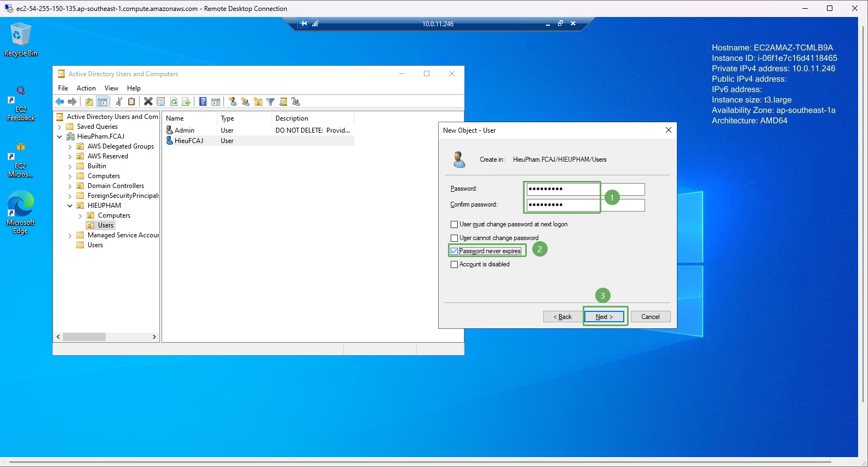The width and height of the screenshot is (868, 467).
Task: Click the blue Back arrow in ADUC toolbar
Action: [60, 101]
